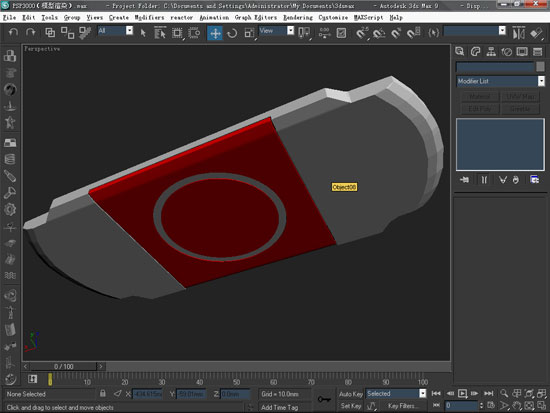Click Bind to Space Warp icon
Viewport: 550px width, 413px height.
click(x=85, y=33)
